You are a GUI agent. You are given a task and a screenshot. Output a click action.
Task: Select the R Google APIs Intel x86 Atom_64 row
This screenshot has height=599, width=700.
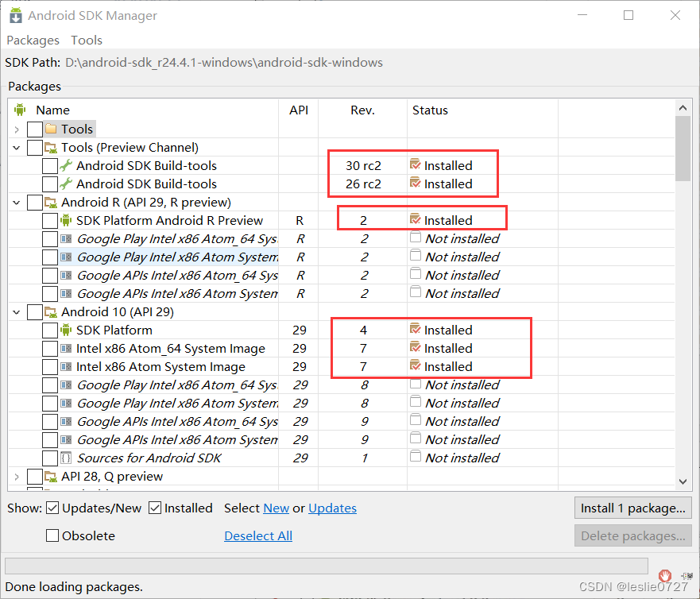(342, 276)
